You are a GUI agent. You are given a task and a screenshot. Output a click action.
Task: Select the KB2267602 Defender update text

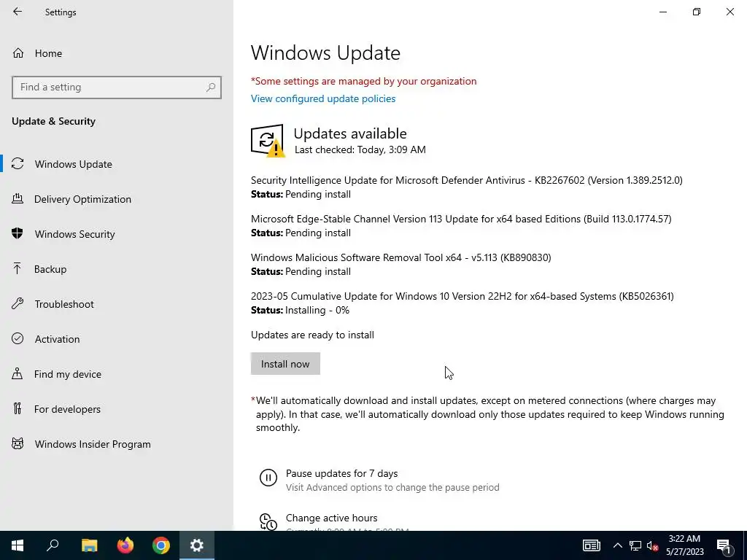466,180
